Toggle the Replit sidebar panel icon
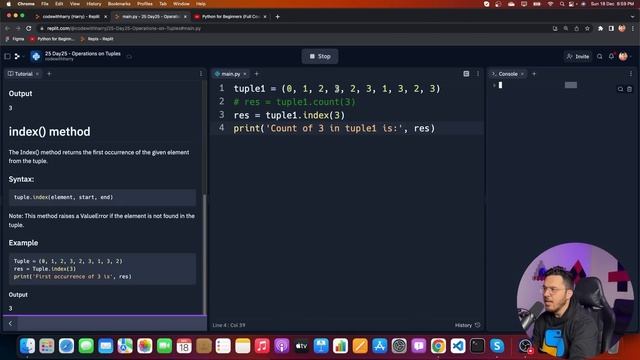This screenshot has width=640, height=360. click(7, 56)
